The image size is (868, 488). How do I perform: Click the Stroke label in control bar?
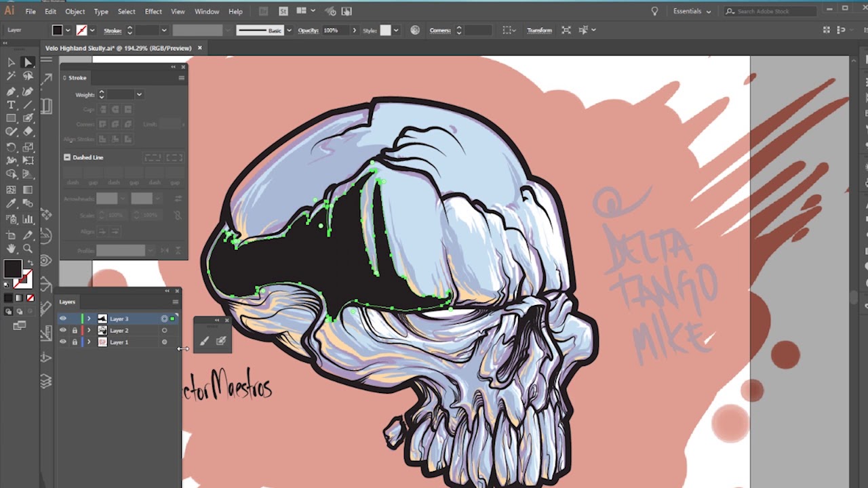tap(113, 30)
